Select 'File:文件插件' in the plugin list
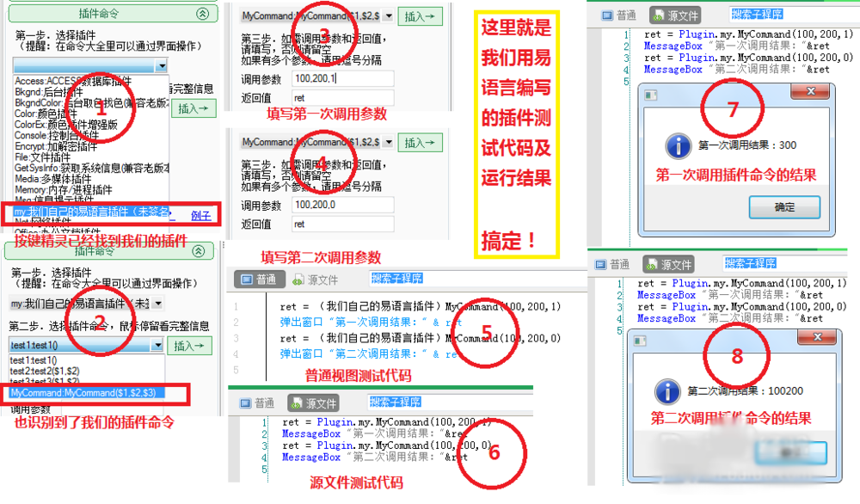The image size is (860, 504). point(42,157)
